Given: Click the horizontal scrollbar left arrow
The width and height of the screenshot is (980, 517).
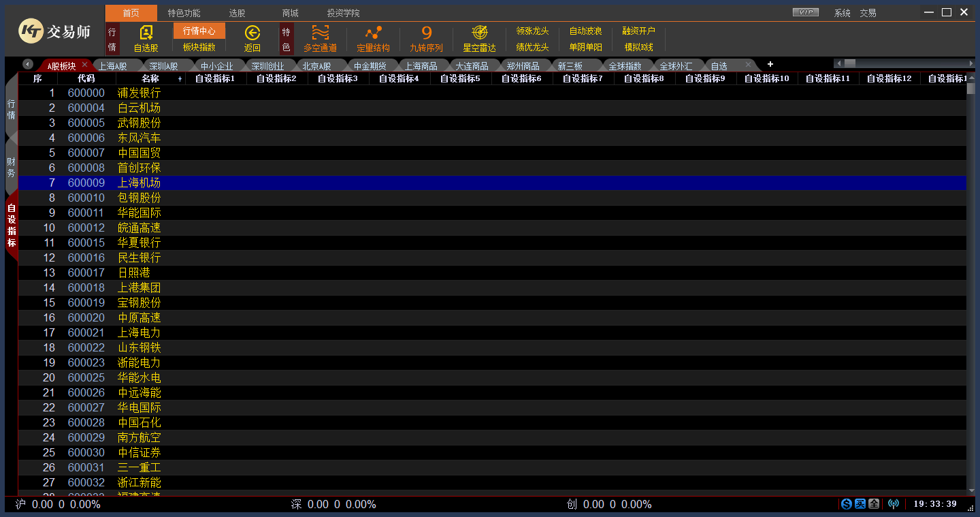Looking at the screenshot, I should coord(839,63).
